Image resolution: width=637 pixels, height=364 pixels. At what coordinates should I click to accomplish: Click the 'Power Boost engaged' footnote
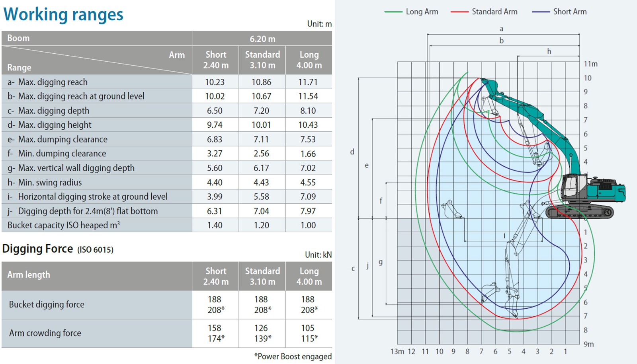[293, 356]
